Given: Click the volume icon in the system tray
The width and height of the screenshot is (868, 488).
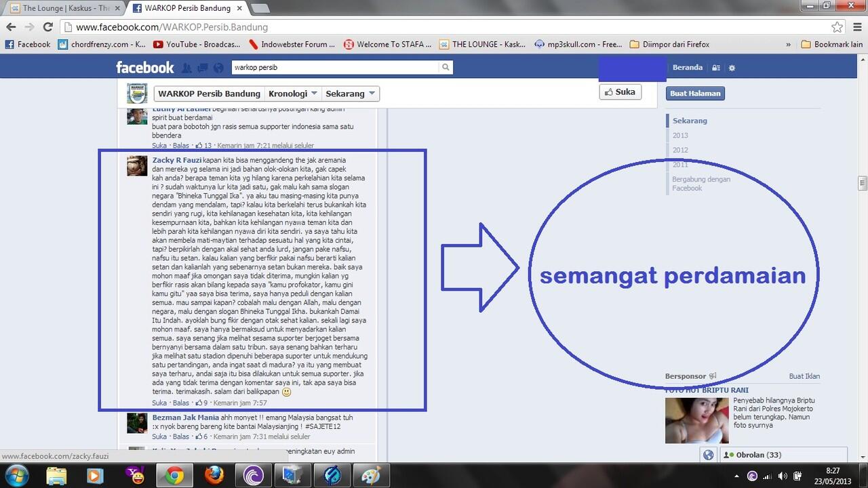Looking at the screenshot, I should [x=783, y=476].
